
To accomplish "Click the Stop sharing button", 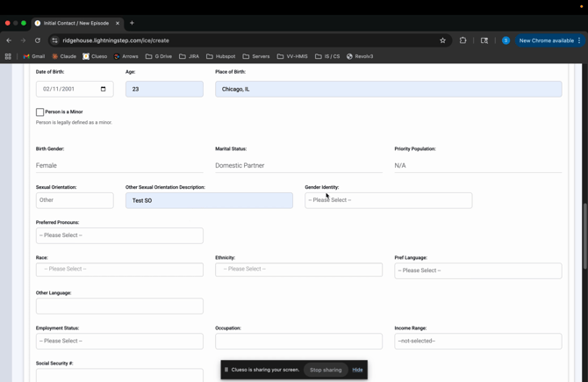I will [326, 370].
